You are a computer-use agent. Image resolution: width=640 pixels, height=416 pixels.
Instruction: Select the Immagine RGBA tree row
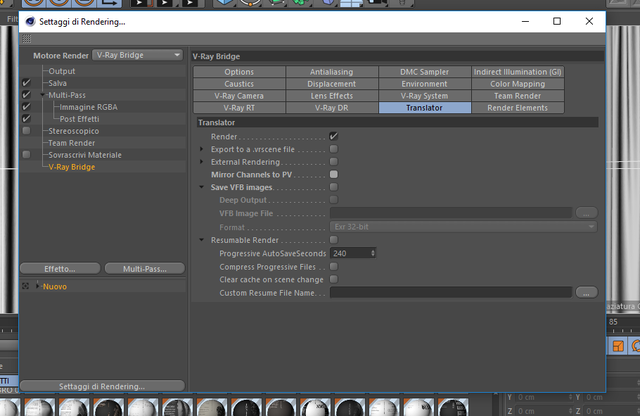89,107
